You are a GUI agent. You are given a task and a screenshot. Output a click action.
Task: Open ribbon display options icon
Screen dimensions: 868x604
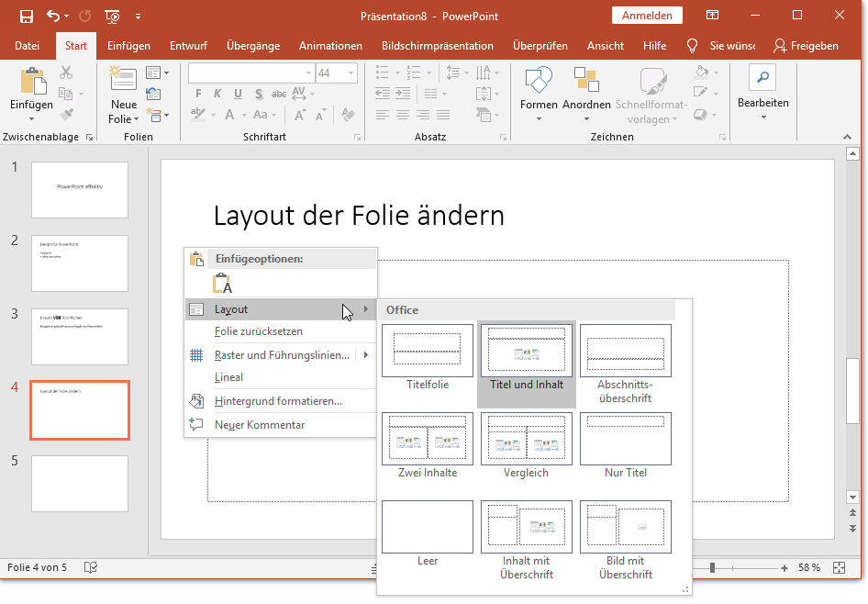(712, 16)
